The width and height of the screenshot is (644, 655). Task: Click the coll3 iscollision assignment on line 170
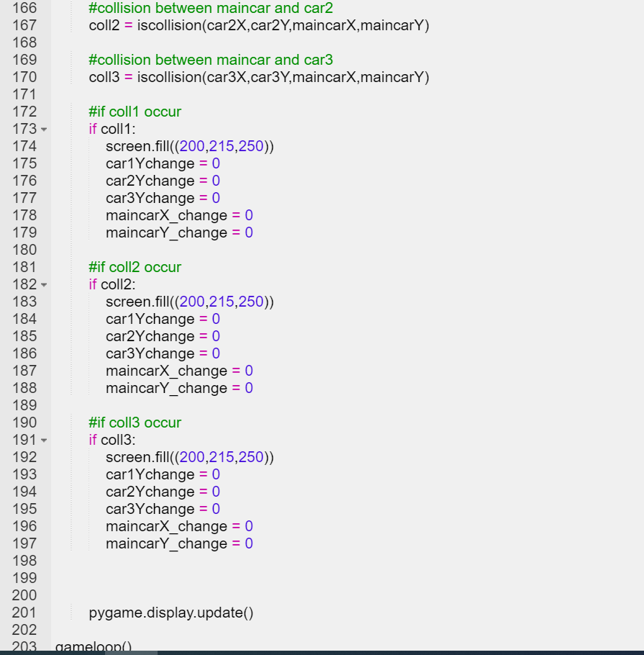258,77
